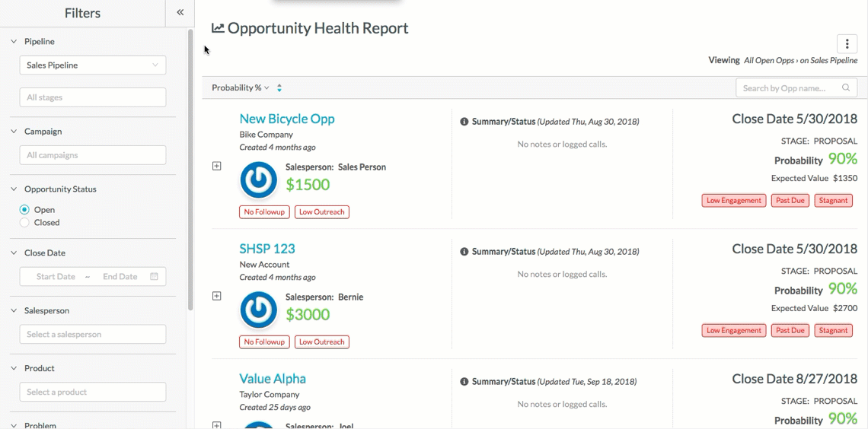Screen dimensions: 868x429
Task: Open the New Bicycle Opp link
Action: pos(287,119)
